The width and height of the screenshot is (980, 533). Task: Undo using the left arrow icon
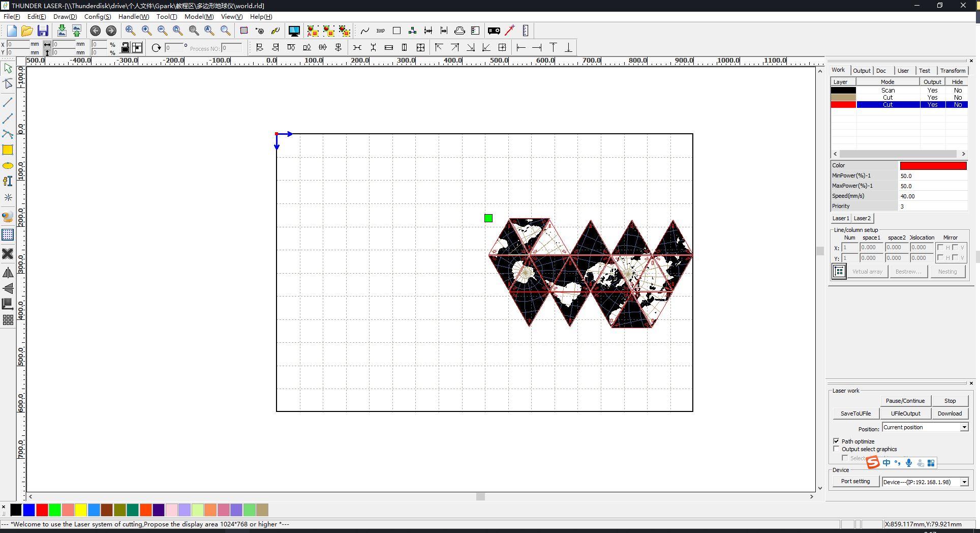tap(95, 31)
